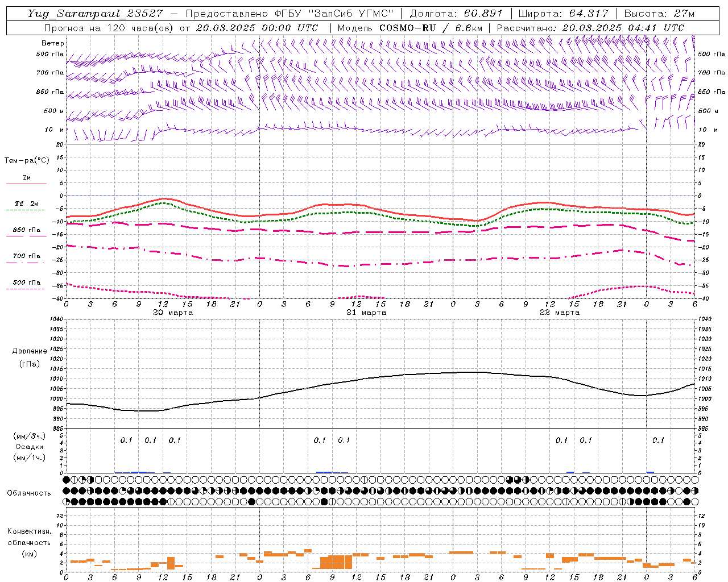This screenshot has height=582, width=728.
Task: Click the (км) convective cloud unit label
Action: tap(29, 554)
